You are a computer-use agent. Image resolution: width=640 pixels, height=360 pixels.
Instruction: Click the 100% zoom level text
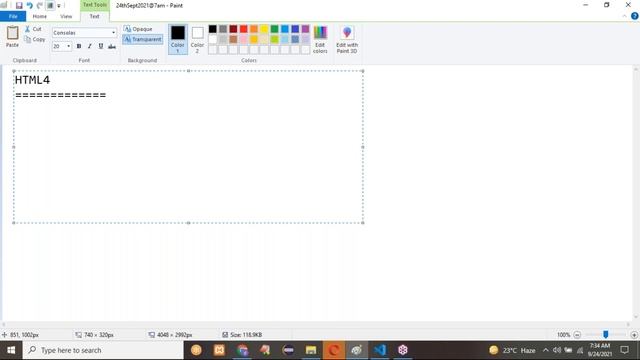(x=563, y=335)
